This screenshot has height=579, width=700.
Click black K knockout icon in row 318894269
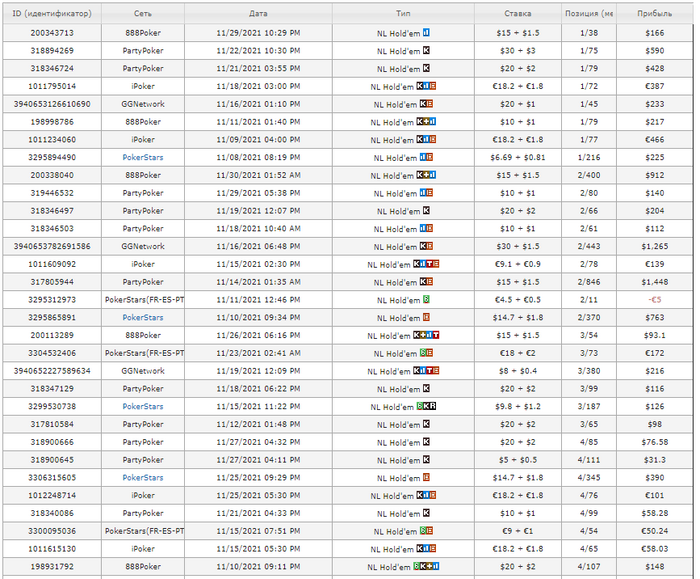426,50
